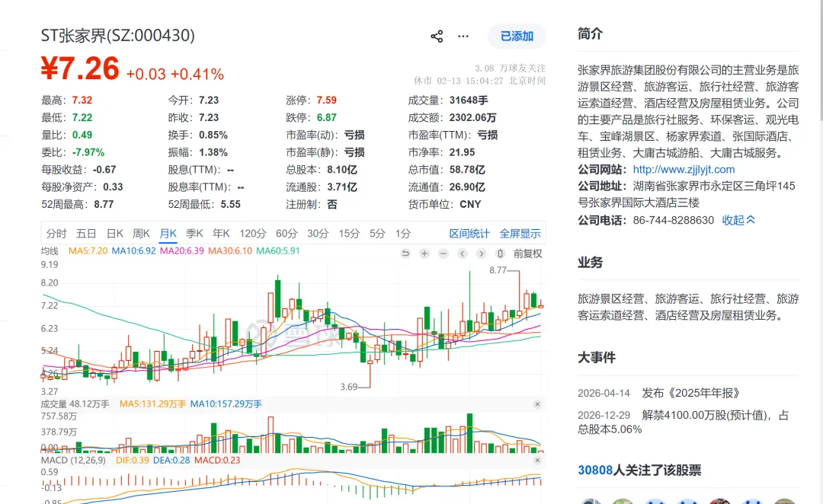This screenshot has height=504, width=823.
Task: Reset the chart with the undo arrow icon
Action: (405, 254)
